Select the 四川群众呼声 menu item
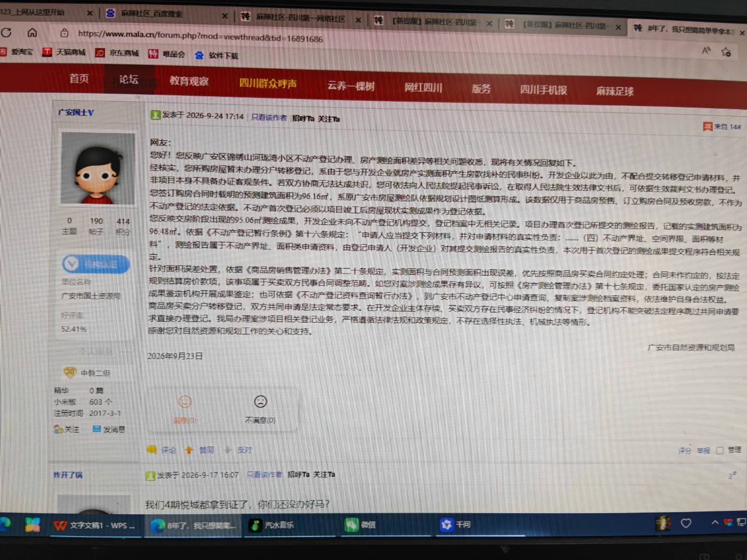 pyautogui.click(x=268, y=84)
